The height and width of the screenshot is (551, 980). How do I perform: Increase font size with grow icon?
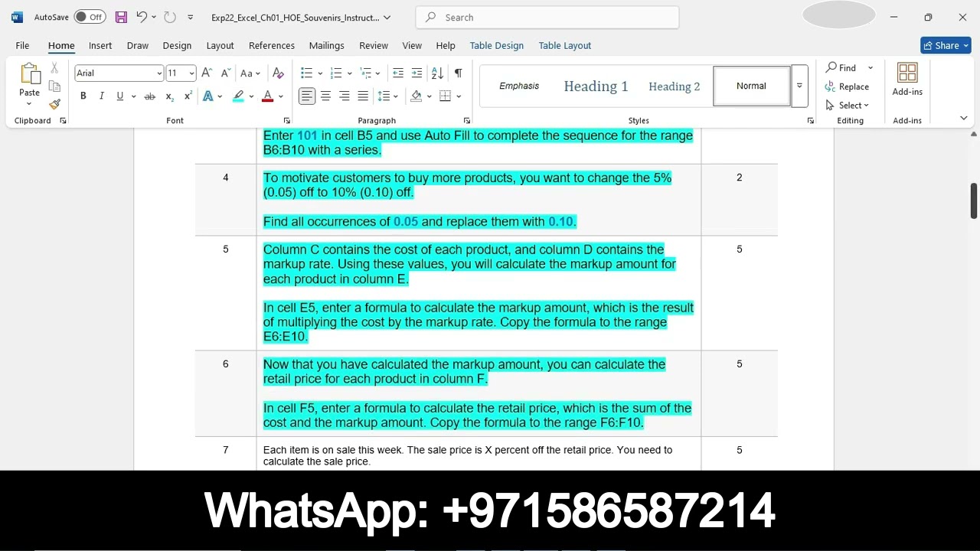pos(206,73)
